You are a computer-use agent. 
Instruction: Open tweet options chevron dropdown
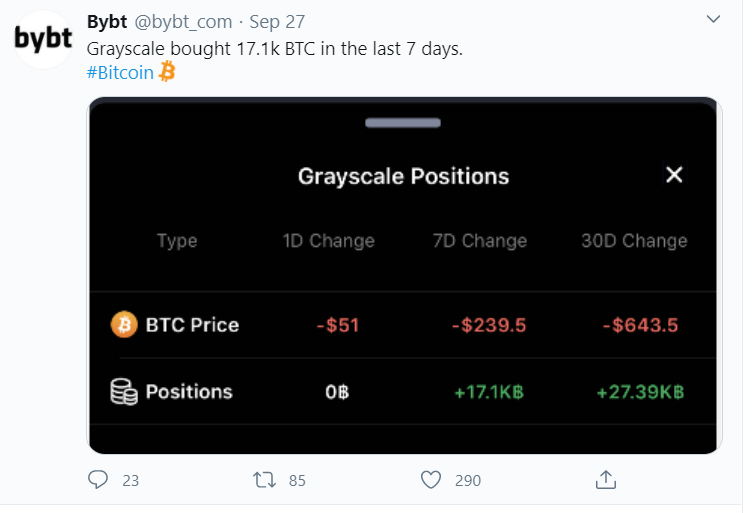pyautogui.click(x=713, y=20)
